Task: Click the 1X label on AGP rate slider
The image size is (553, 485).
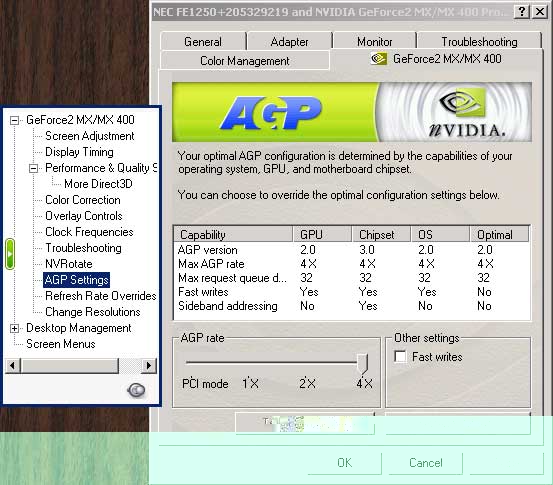Action: 250,383
